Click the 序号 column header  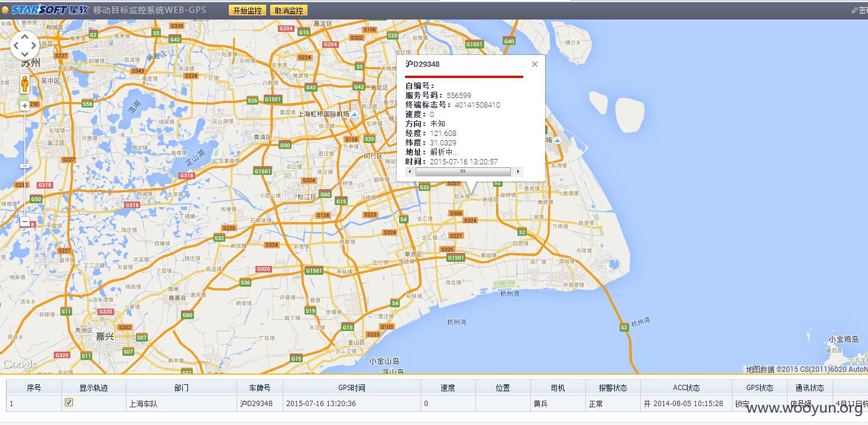tap(34, 388)
